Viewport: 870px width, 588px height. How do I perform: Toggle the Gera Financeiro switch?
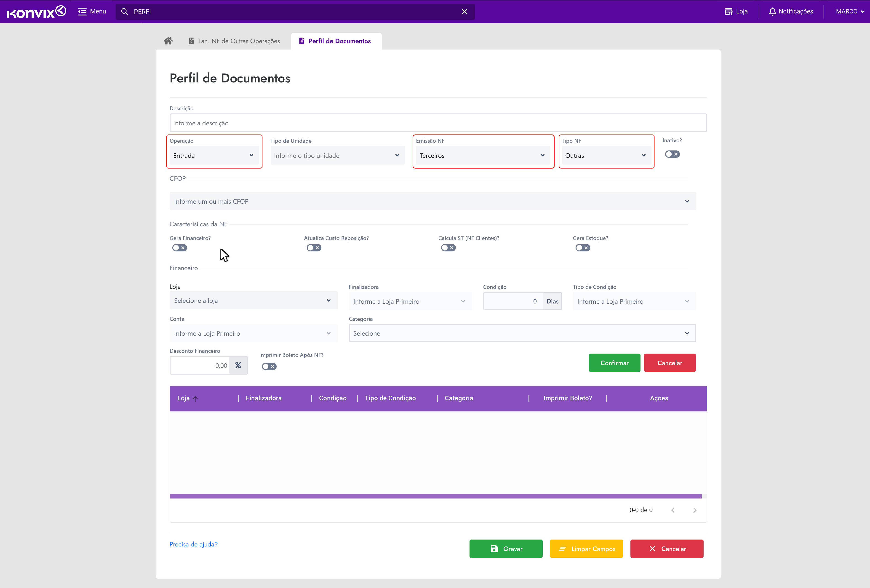coord(179,248)
